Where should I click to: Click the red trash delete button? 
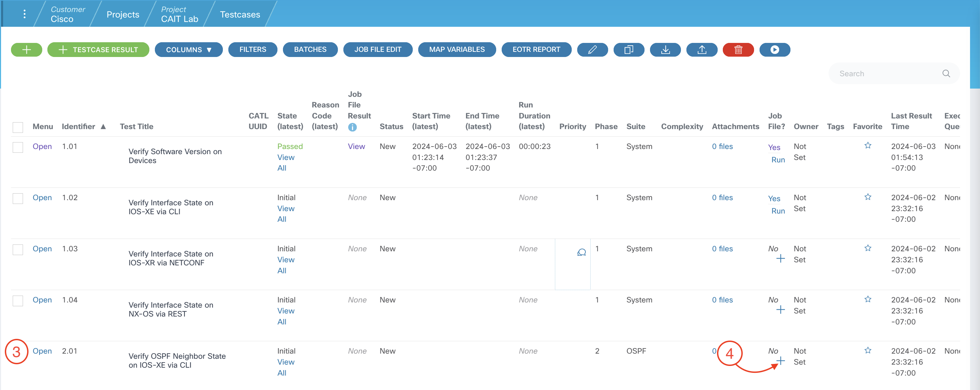[738, 49]
